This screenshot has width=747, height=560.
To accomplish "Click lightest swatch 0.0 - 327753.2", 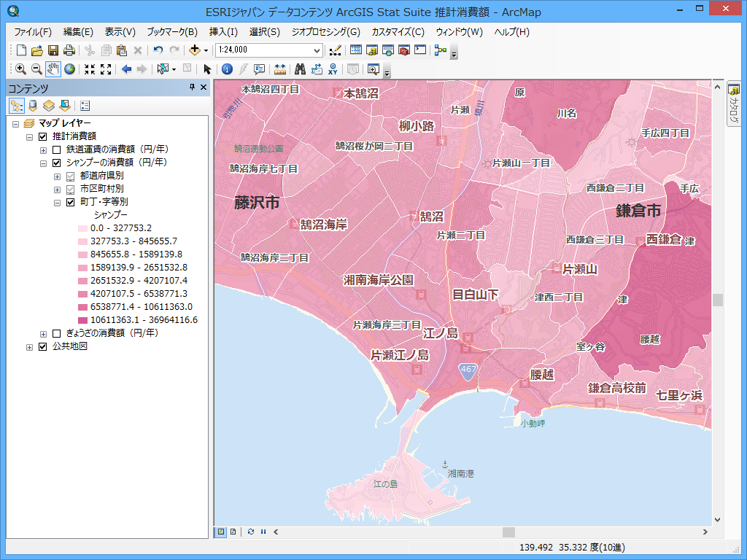I will pos(82,228).
